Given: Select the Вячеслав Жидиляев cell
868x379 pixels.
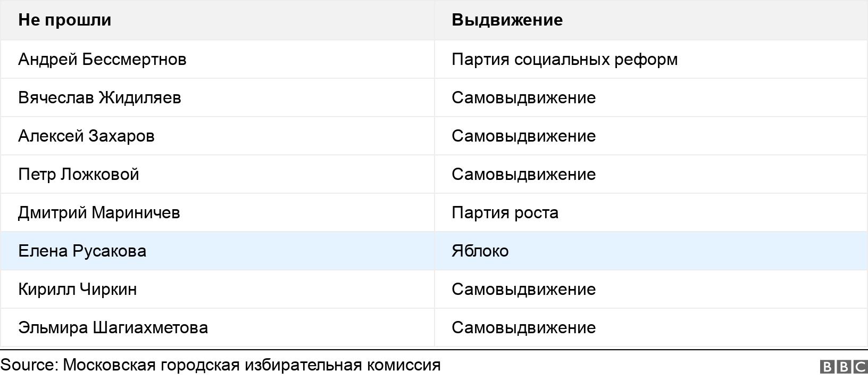Looking at the screenshot, I should (x=99, y=97).
